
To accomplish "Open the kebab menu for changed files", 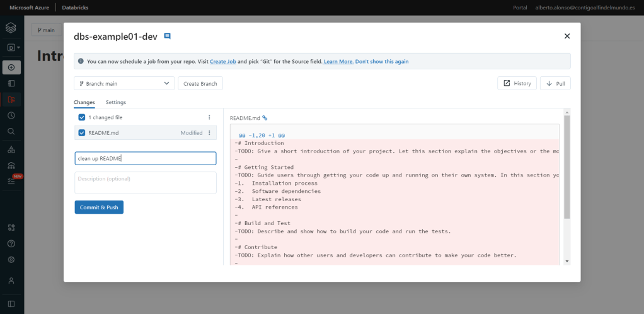I will pos(209,117).
